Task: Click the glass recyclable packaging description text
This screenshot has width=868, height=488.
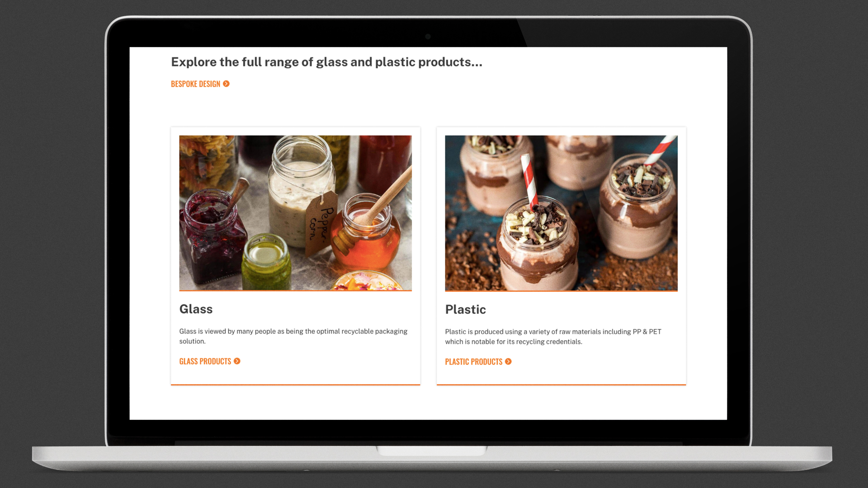Action: tap(293, 336)
